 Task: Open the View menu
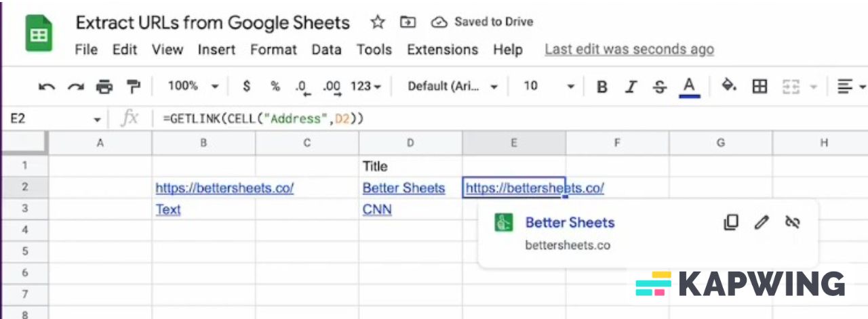coord(167,49)
